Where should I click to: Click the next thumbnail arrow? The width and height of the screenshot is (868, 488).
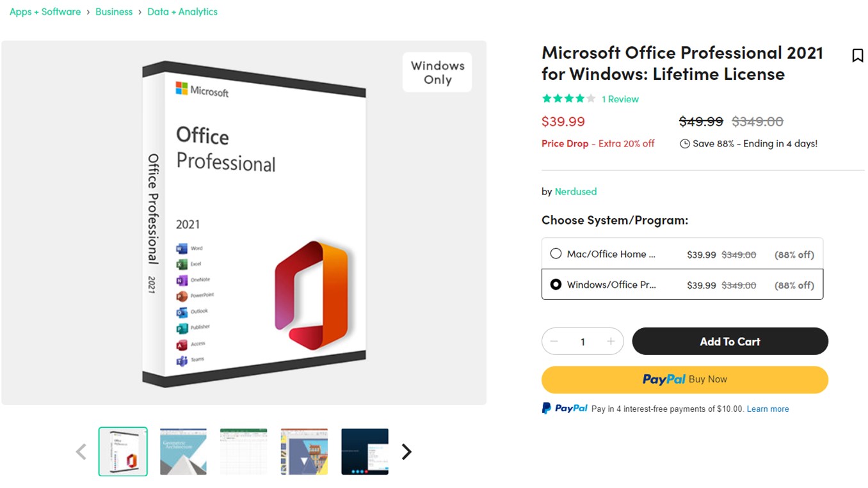tap(406, 452)
